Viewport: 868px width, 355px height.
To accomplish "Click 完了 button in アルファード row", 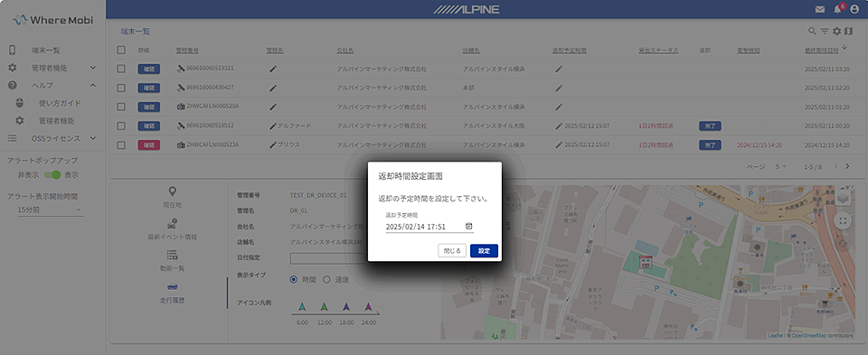I will tap(710, 126).
